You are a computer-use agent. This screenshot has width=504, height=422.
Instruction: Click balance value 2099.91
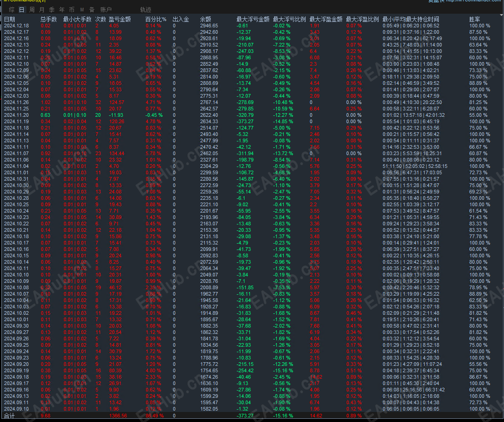[x=209, y=249]
